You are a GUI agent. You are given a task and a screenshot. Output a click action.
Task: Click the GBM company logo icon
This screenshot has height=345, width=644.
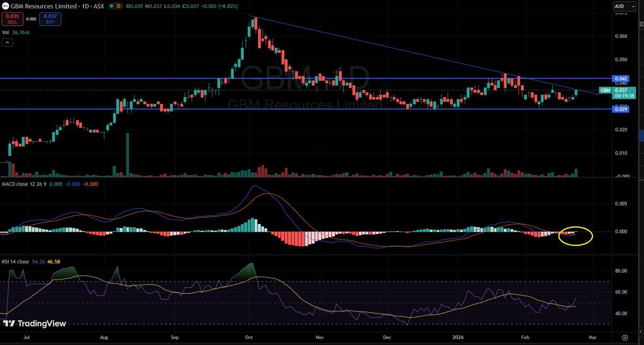coord(5,6)
